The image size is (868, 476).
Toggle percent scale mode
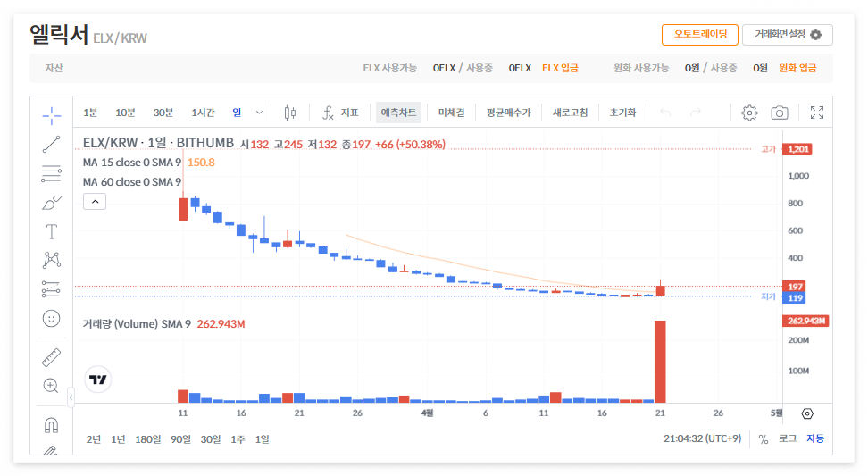click(764, 439)
